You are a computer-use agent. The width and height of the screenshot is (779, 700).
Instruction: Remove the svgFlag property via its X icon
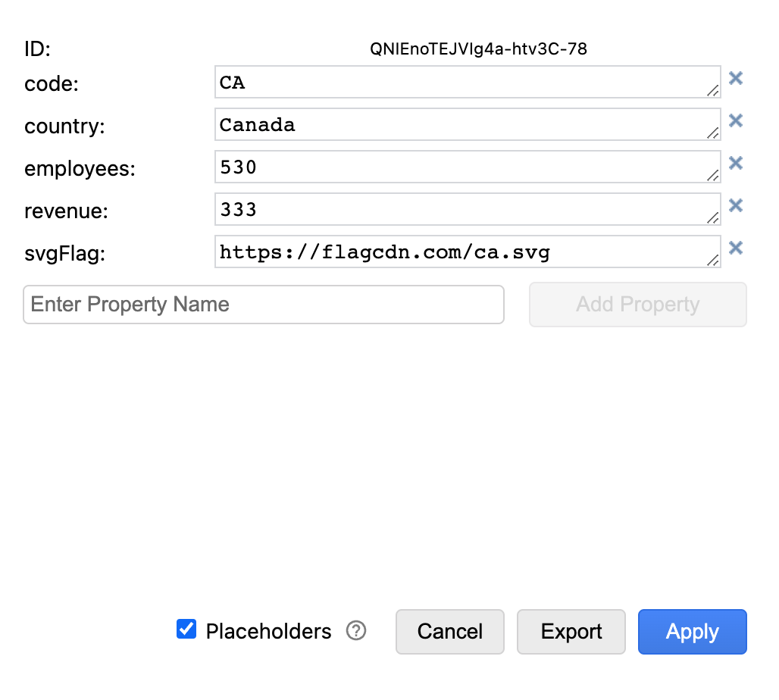tap(735, 248)
